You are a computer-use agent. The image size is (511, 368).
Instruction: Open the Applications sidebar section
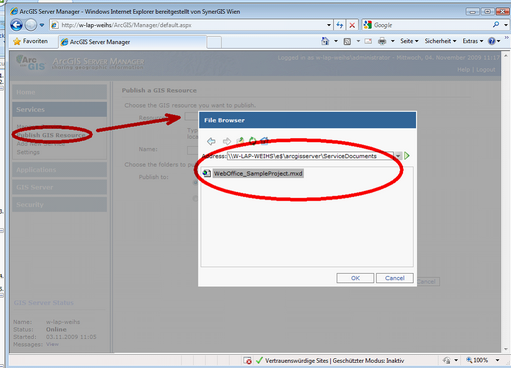click(x=60, y=170)
